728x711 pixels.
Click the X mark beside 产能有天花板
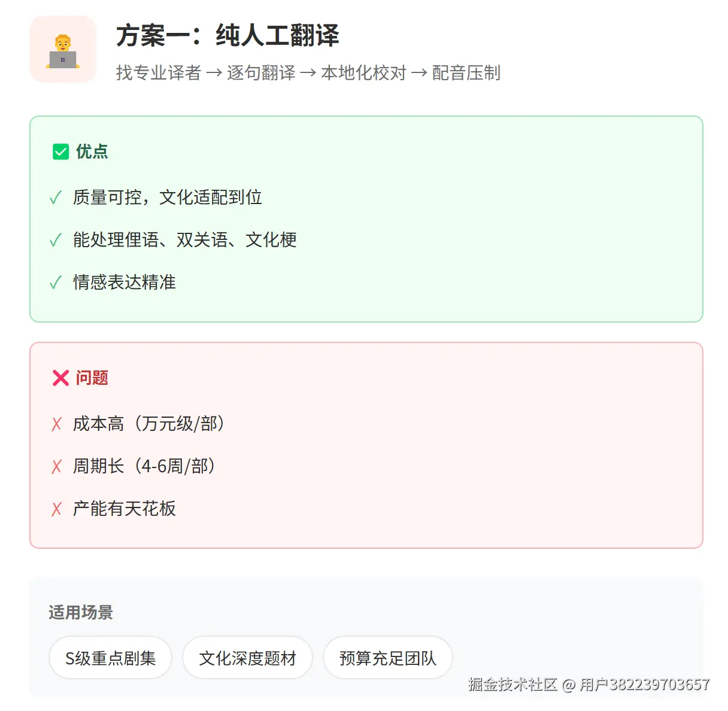click(57, 509)
